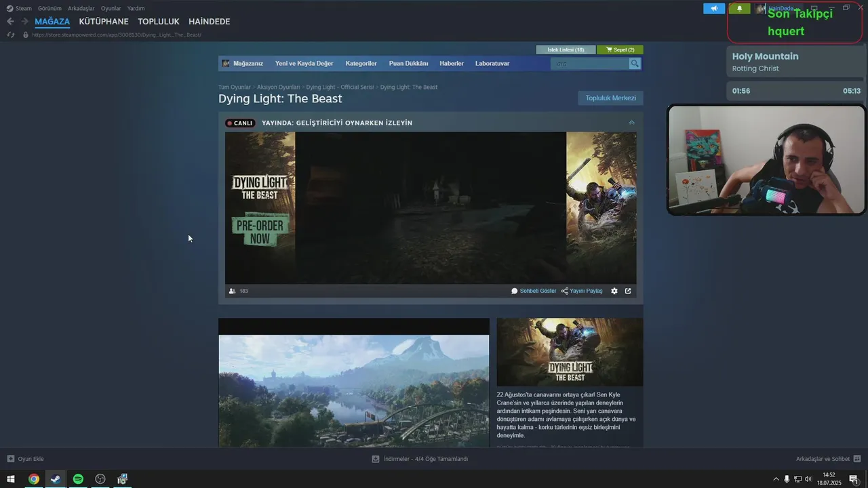Open İstek Listesi (18) wishlist

[566, 49]
